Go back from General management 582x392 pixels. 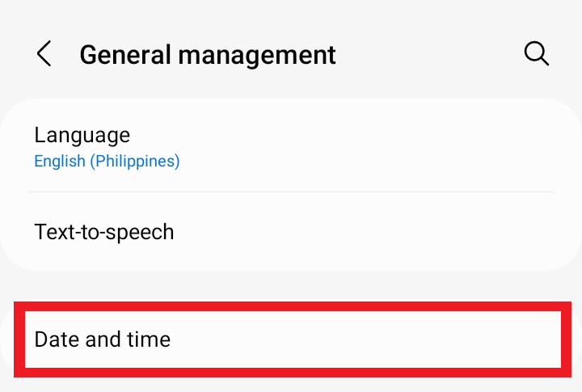pos(44,53)
